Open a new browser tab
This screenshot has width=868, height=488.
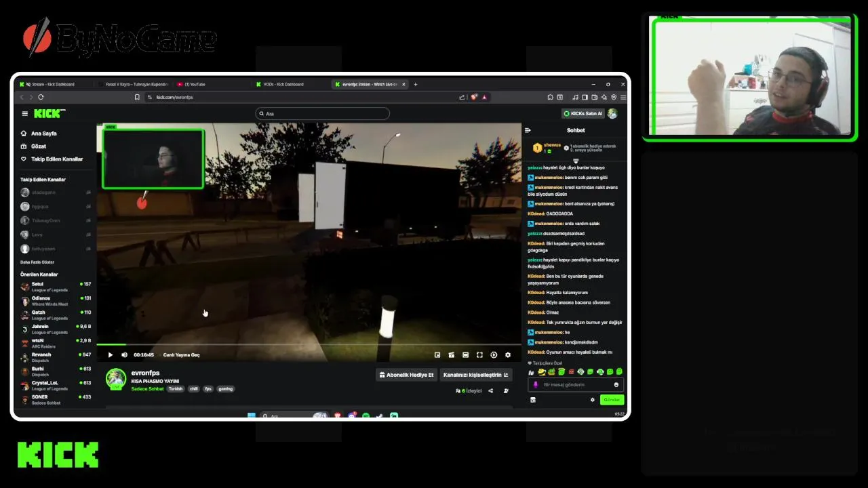click(416, 84)
